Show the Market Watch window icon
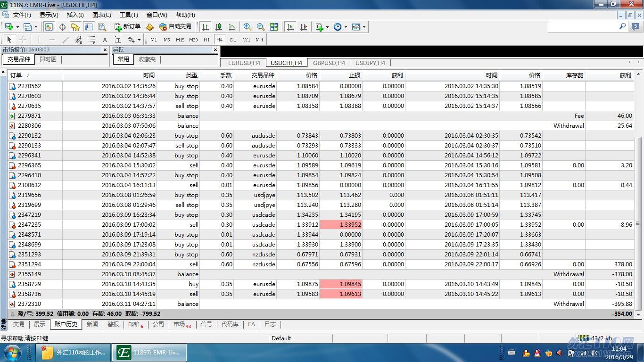 pyautogui.click(x=49, y=27)
